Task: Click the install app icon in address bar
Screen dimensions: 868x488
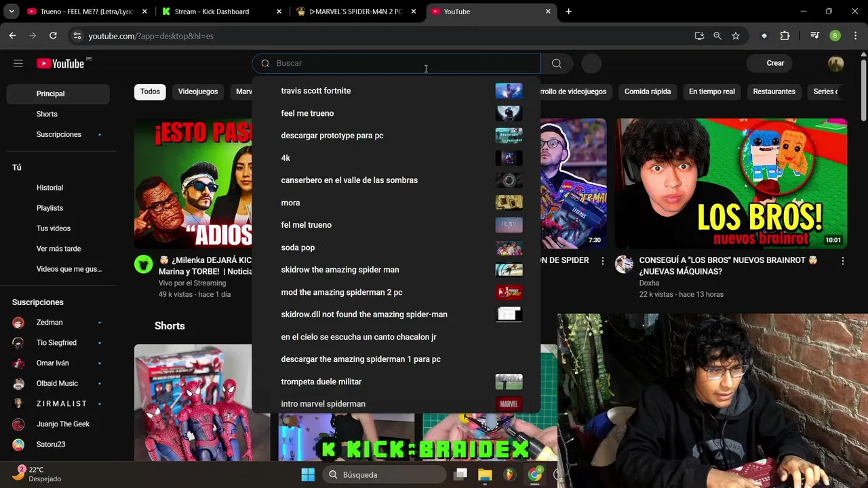Action: click(699, 35)
